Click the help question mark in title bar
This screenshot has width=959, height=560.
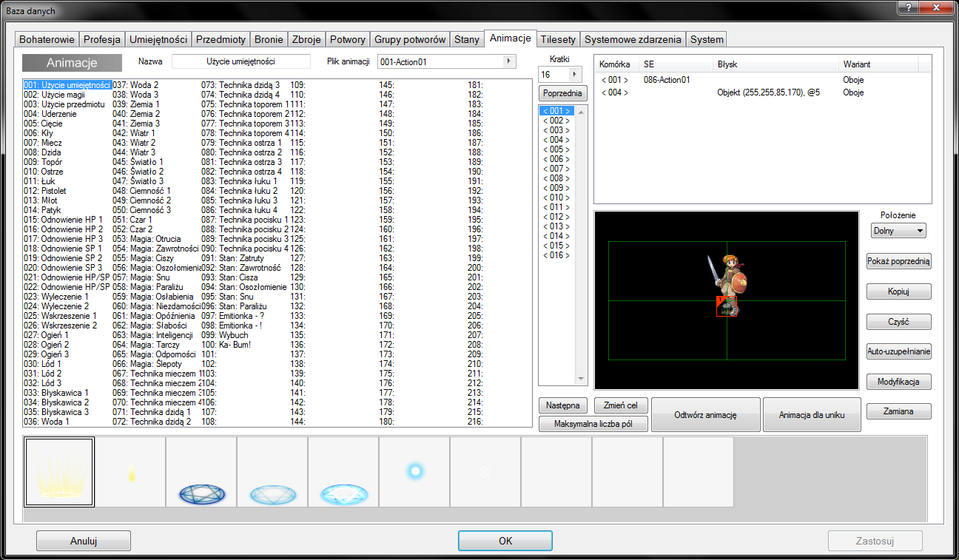coord(907,6)
